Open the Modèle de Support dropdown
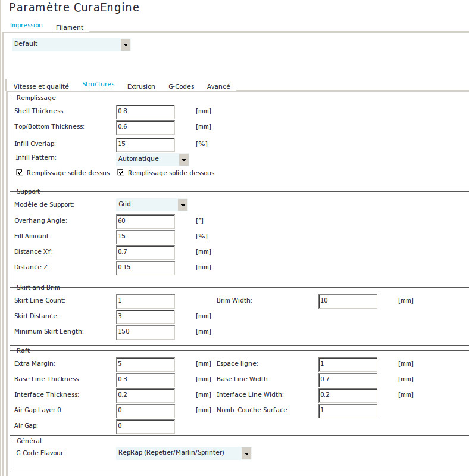Image resolution: width=469 pixels, height=476 pixels. pos(152,204)
